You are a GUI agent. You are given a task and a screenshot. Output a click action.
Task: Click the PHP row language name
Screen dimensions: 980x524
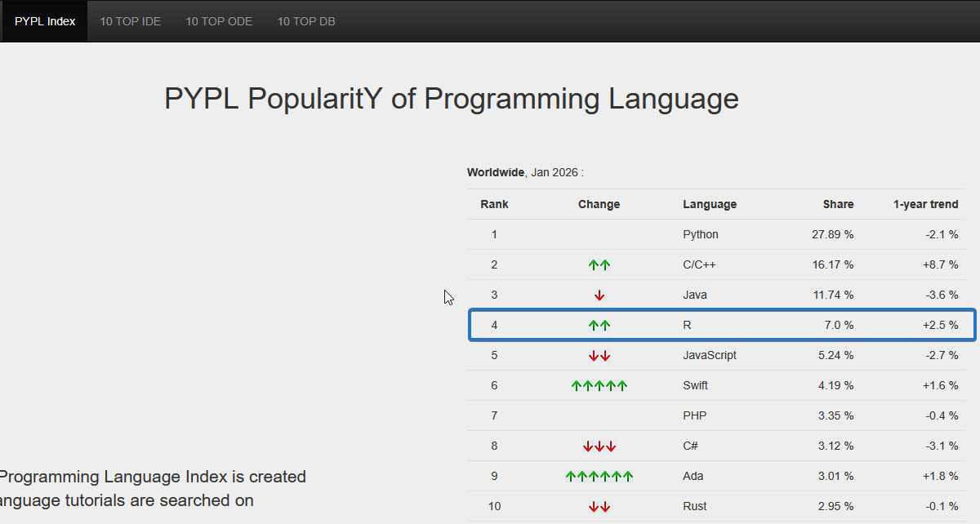[695, 416]
